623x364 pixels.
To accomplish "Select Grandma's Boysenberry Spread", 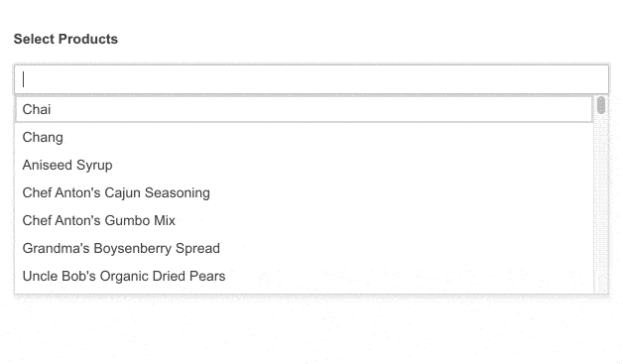I will 304,248.
